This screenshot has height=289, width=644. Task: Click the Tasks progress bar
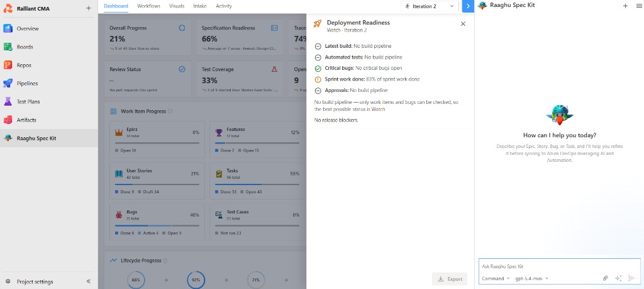(257, 184)
